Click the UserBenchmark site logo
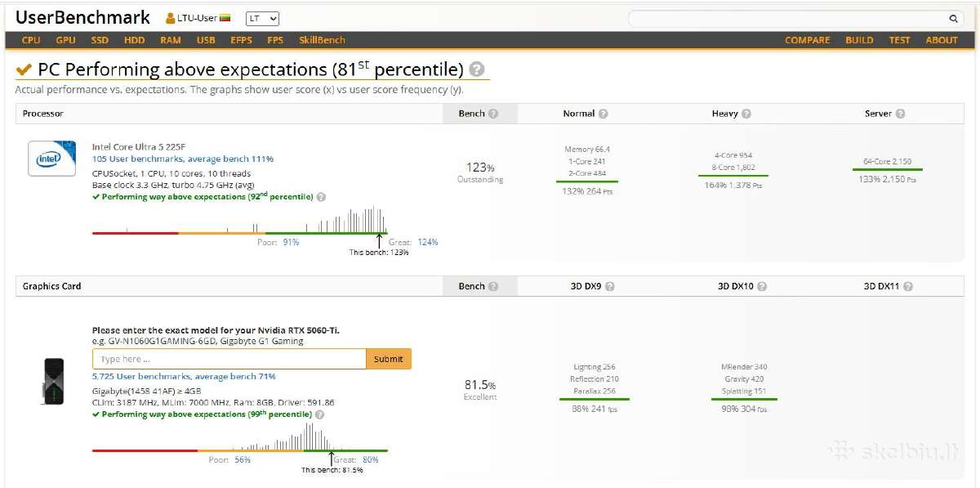 coord(83,17)
